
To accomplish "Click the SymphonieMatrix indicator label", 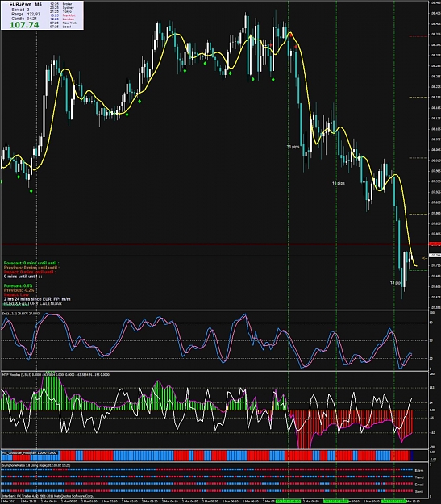I will [x=36, y=465].
